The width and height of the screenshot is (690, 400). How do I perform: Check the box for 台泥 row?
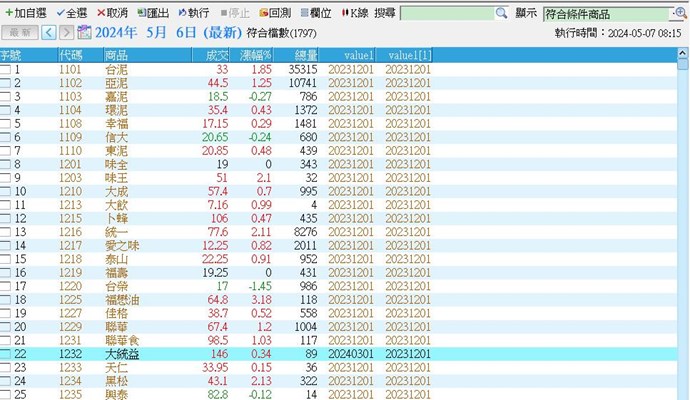click(6, 71)
